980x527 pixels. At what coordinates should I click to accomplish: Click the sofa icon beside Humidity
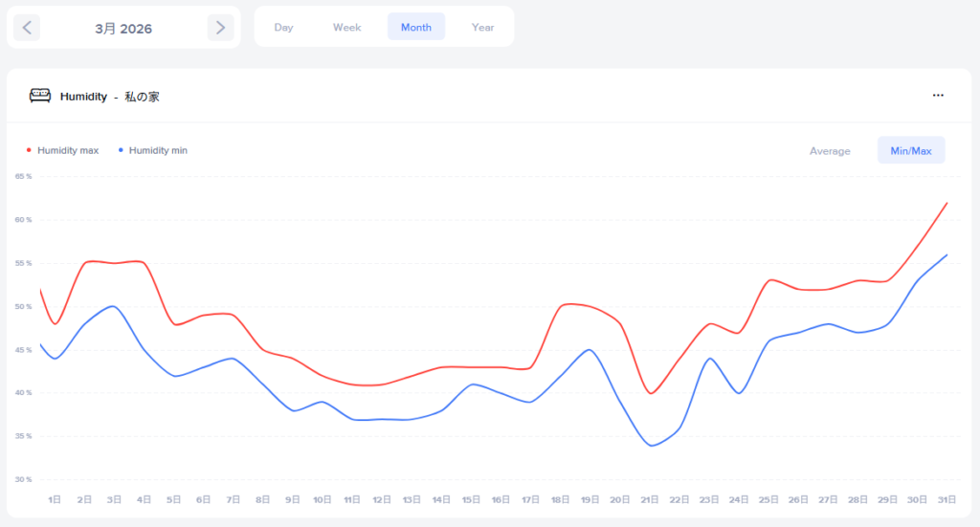[x=40, y=96]
